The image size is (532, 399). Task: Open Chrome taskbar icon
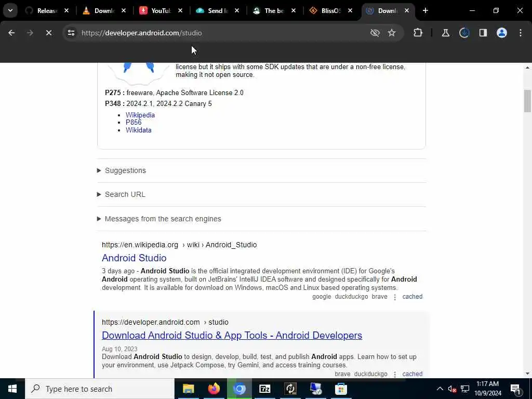(239, 389)
